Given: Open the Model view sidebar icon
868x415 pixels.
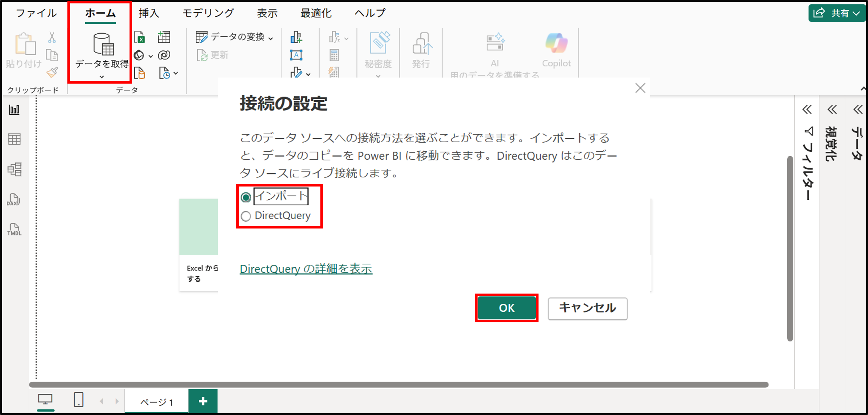Looking at the screenshot, I should pos(14,169).
